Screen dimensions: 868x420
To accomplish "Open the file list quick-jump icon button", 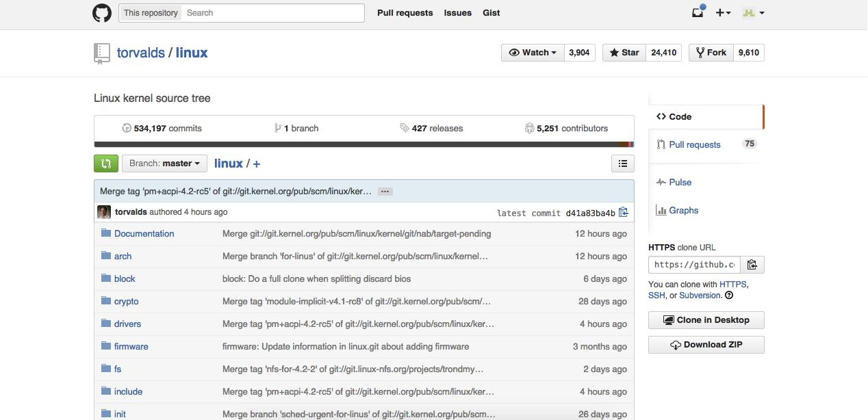I will click(x=622, y=163).
